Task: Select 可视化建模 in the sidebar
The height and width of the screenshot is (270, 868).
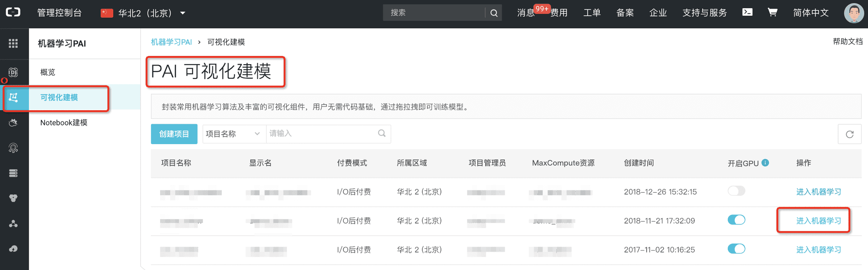Action: click(x=59, y=97)
